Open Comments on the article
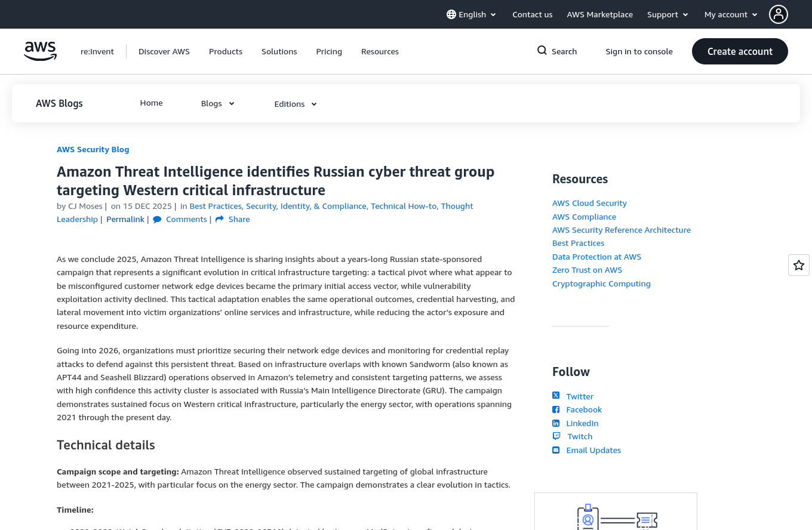The width and height of the screenshot is (812, 530). point(186,219)
